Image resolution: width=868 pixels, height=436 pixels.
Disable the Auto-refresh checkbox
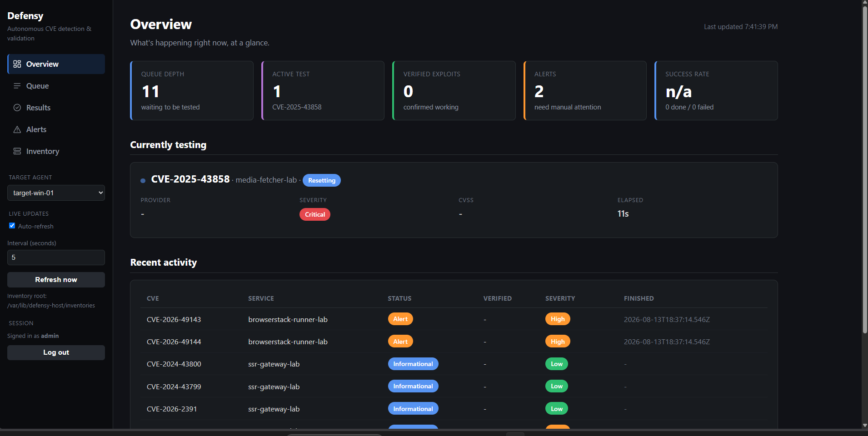[12, 226]
